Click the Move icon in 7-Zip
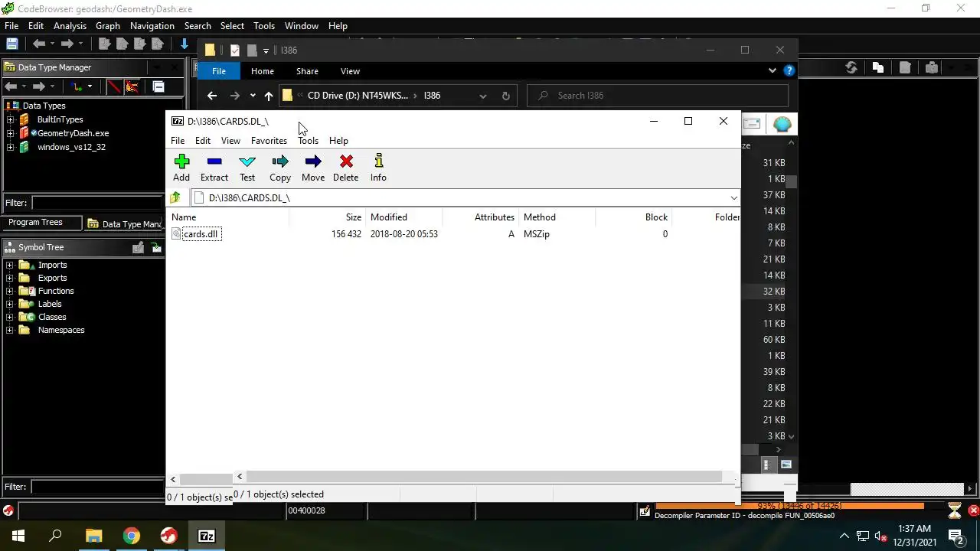This screenshot has width=980, height=551. point(313,161)
